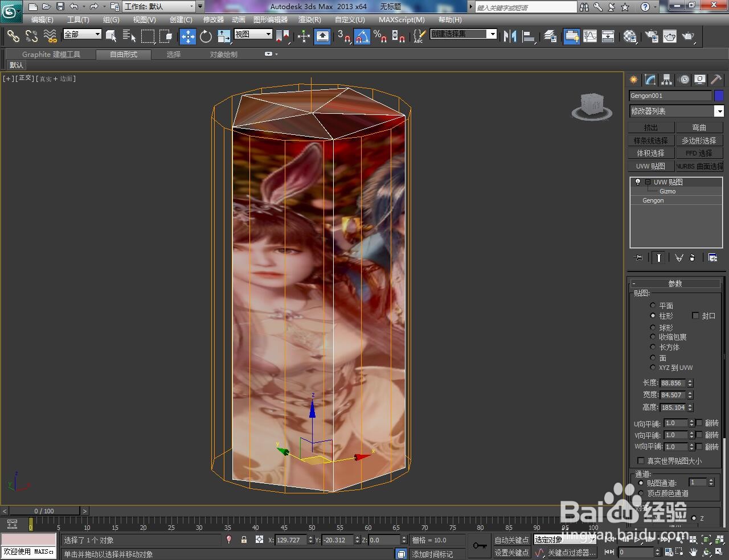
Task: Activate Select and Rotate tool
Action: pos(206,36)
